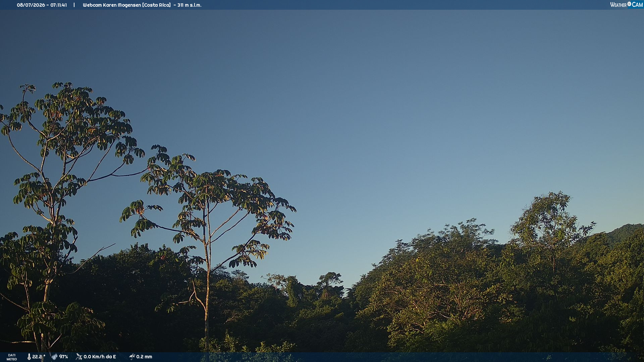
Task: Click the Webcam Karen Mogensen [Costa Rica] title
Action: pyautogui.click(x=127, y=5)
